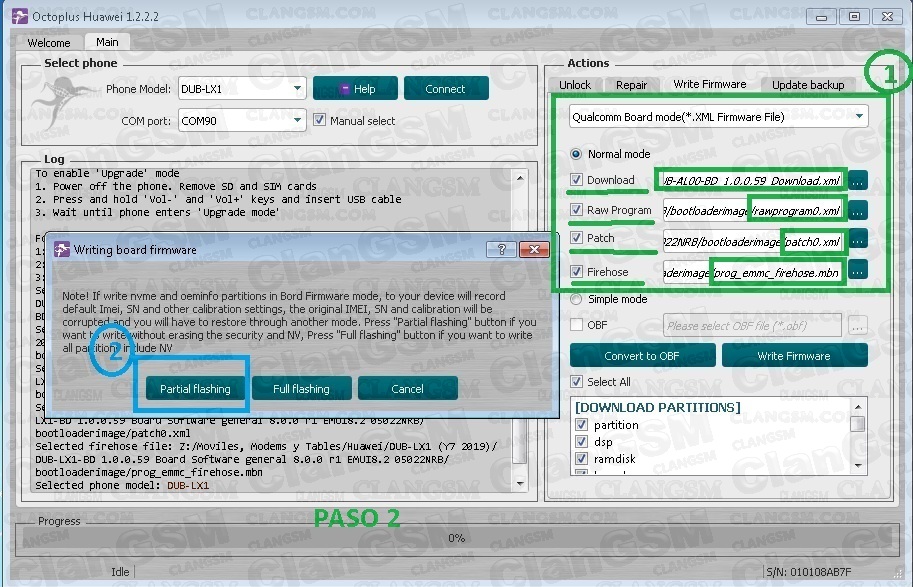Click the Write Firmware button
Image resolution: width=913 pixels, height=587 pixels.
click(x=794, y=356)
